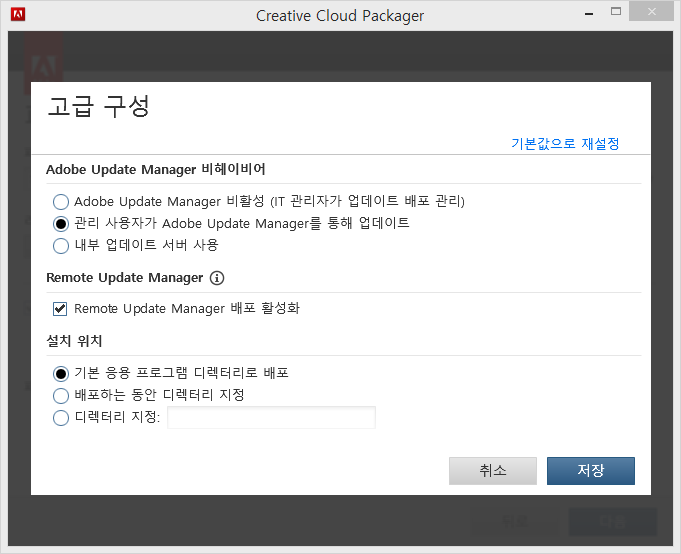Image resolution: width=681 pixels, height=554 pixels.
Task: Close the Creative Cloud Packager window
Action: (651, 12)
